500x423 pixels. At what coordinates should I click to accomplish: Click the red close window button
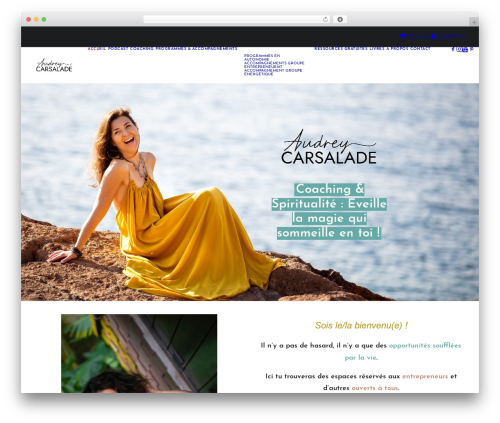[29, 19]
